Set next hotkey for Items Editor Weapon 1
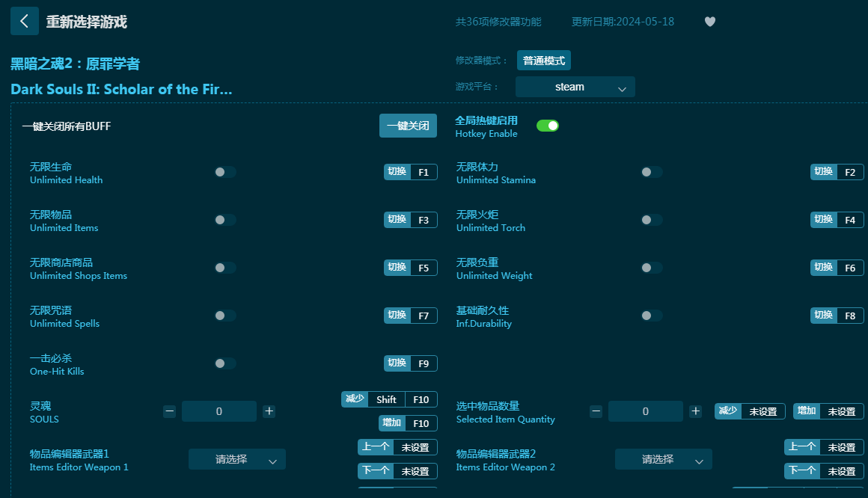 tap(397, 471)
